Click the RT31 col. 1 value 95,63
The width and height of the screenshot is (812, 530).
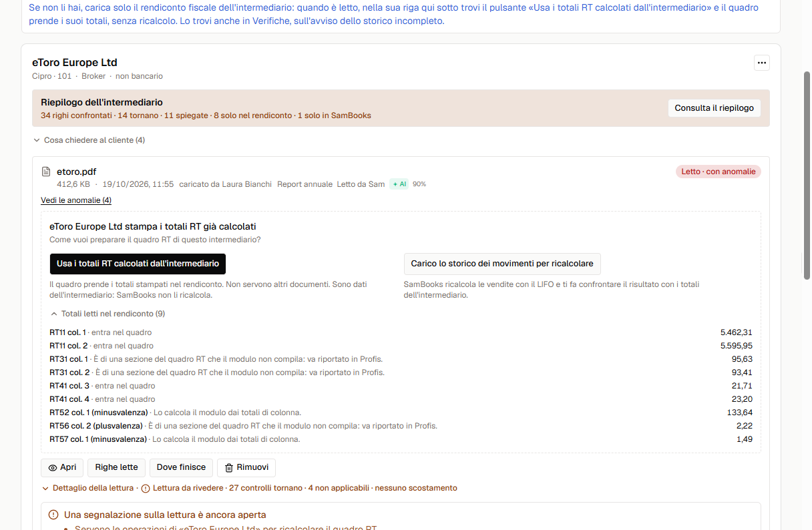[x=742, y=359]
